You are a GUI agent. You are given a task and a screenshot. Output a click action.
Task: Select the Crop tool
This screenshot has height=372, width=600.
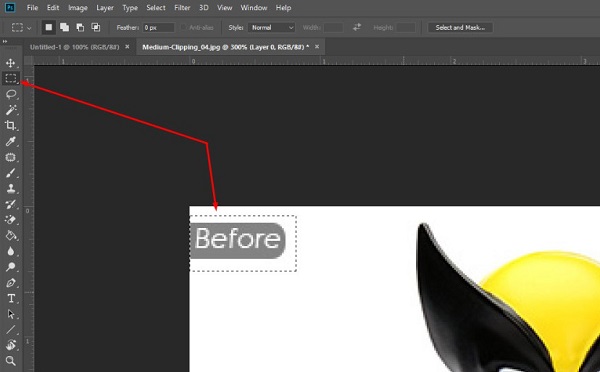coord(11,126)
